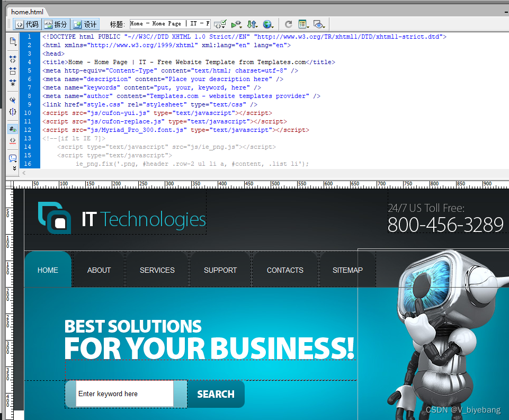Click the ie_png.fix code line
Screen dimensions: 509x420
pos(192,164)
